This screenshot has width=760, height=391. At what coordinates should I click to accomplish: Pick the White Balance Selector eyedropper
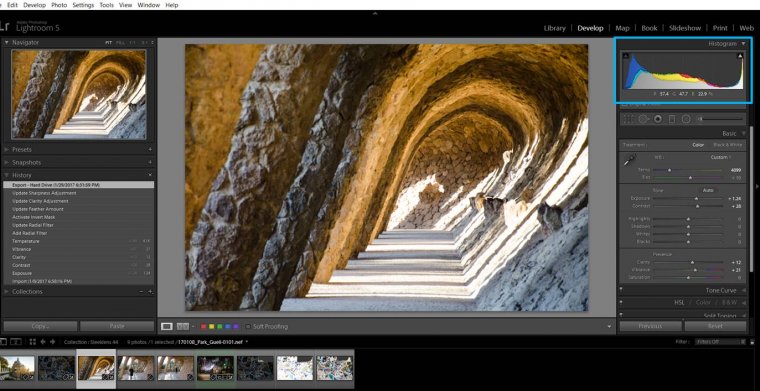[x=630, y=160]
